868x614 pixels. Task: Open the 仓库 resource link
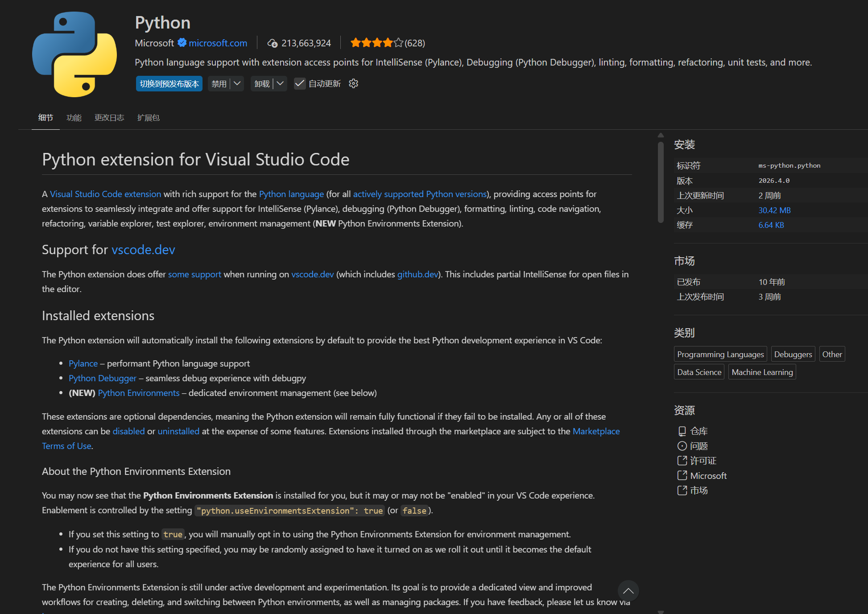click(x=699, y=431)
